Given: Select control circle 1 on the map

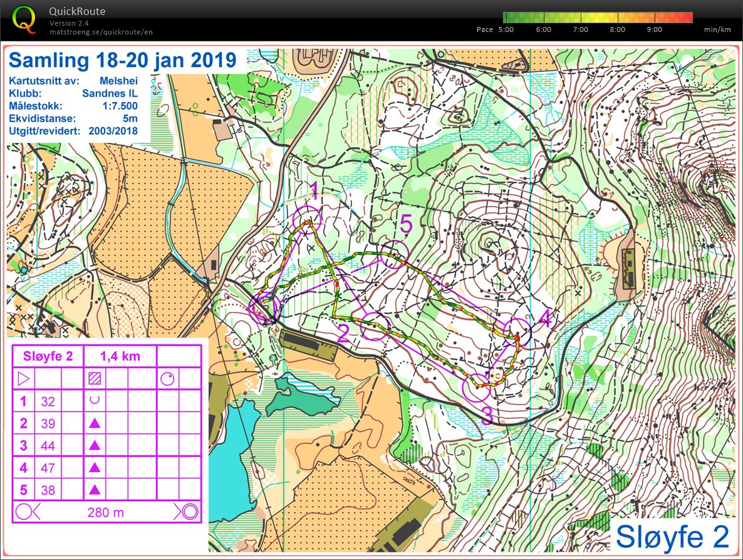Looking at the screenshot, I should point(307,220).
